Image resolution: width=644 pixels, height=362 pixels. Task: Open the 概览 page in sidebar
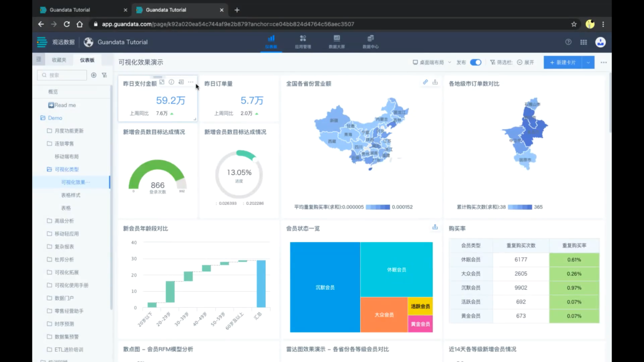(53, 92)
